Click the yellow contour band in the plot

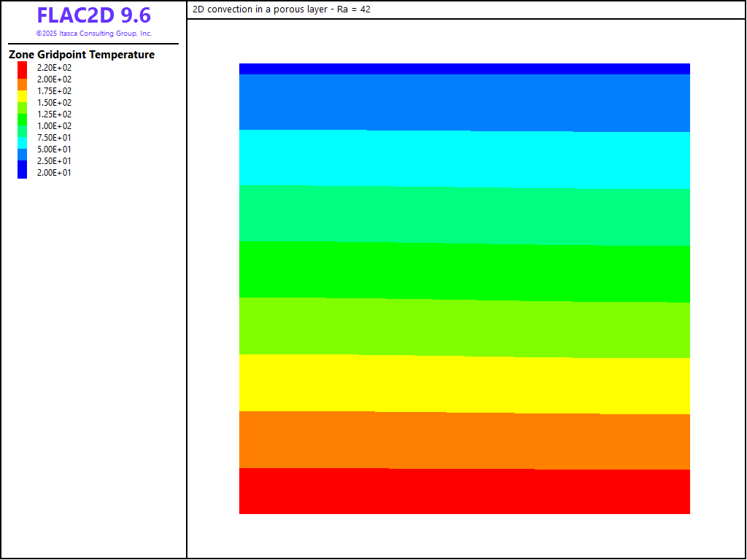(x=464, y=384)
